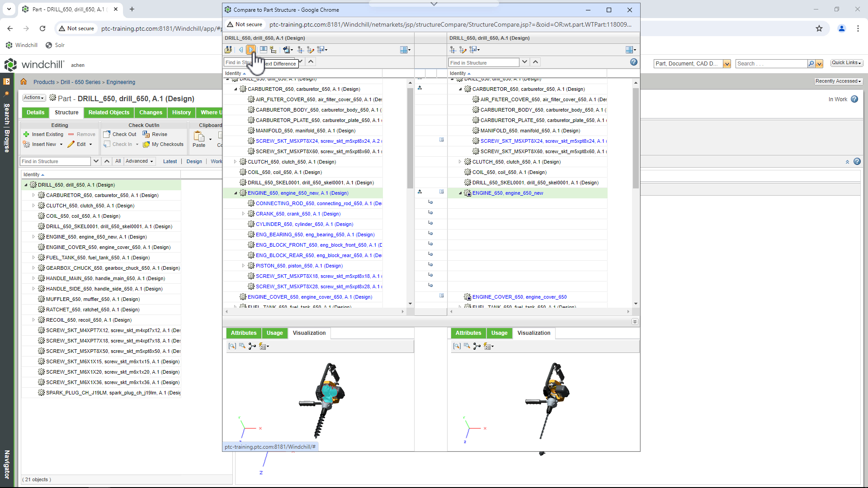The height and width of the screenshot is (488, 868).
Task: Expand CLUTCH_650 in left compare tree
Action: pos(235,162)
